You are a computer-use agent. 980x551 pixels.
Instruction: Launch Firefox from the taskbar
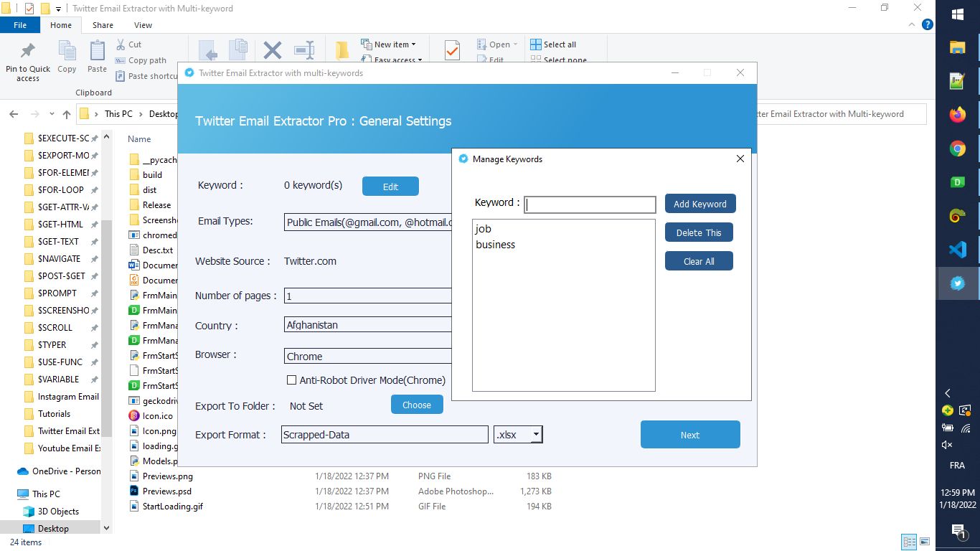tap(957, 115)
